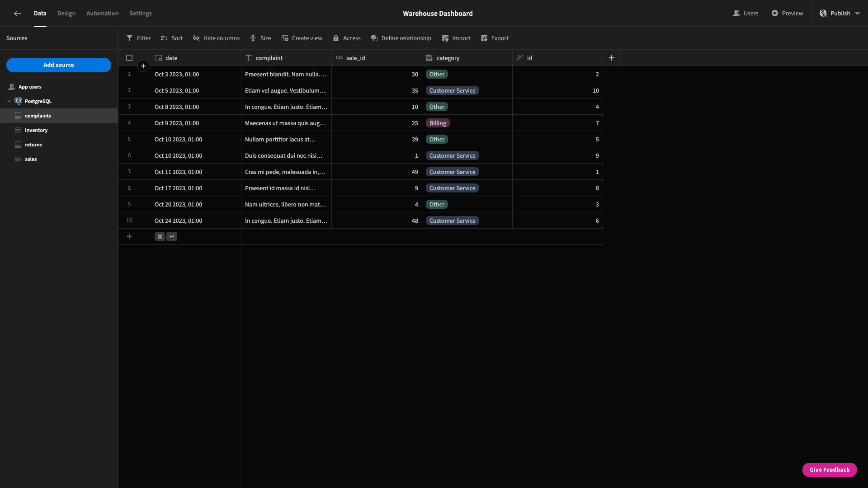Toggle the select-all rows checkbox
This screenshot has width=868, height=488.
129,58
